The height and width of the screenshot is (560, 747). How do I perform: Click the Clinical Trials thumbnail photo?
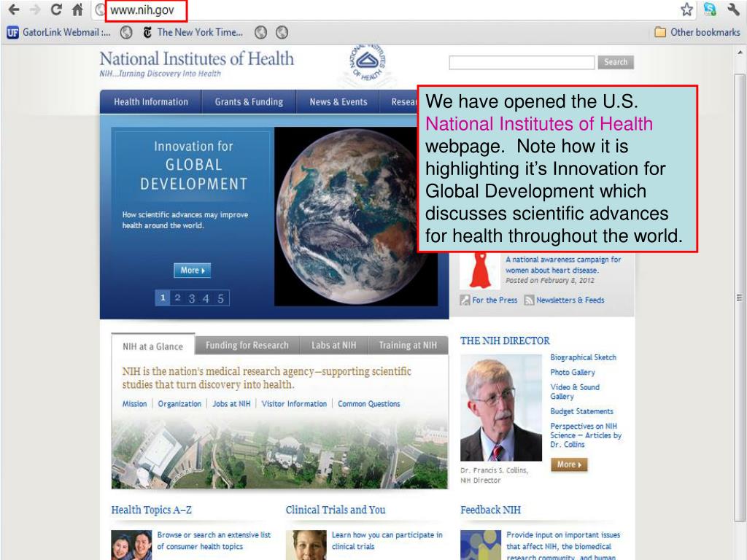pyautogui.click(x=306, y=545)
